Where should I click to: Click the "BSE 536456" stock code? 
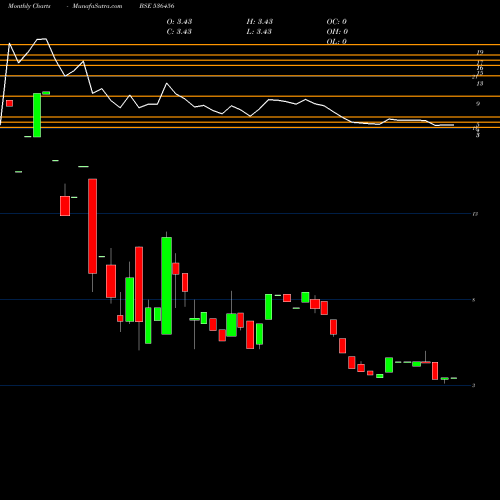pyautogui.click(x=157, y=6)
